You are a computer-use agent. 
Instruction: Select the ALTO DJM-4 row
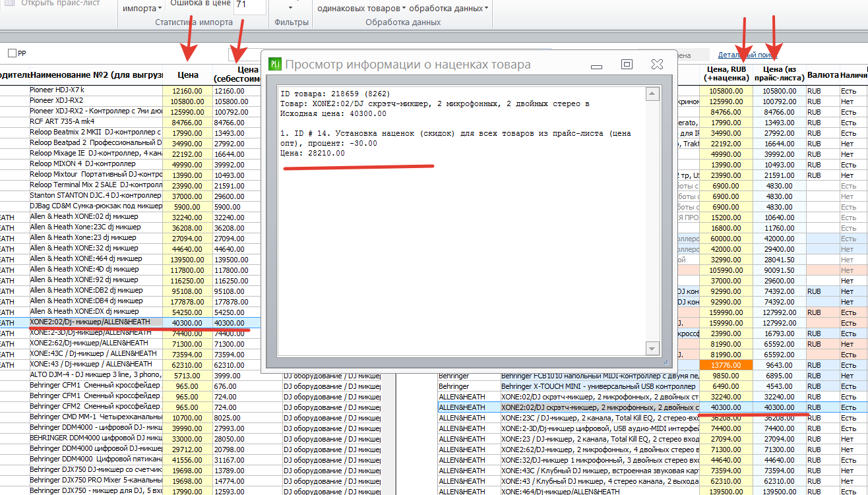click(x=96, y=375)
